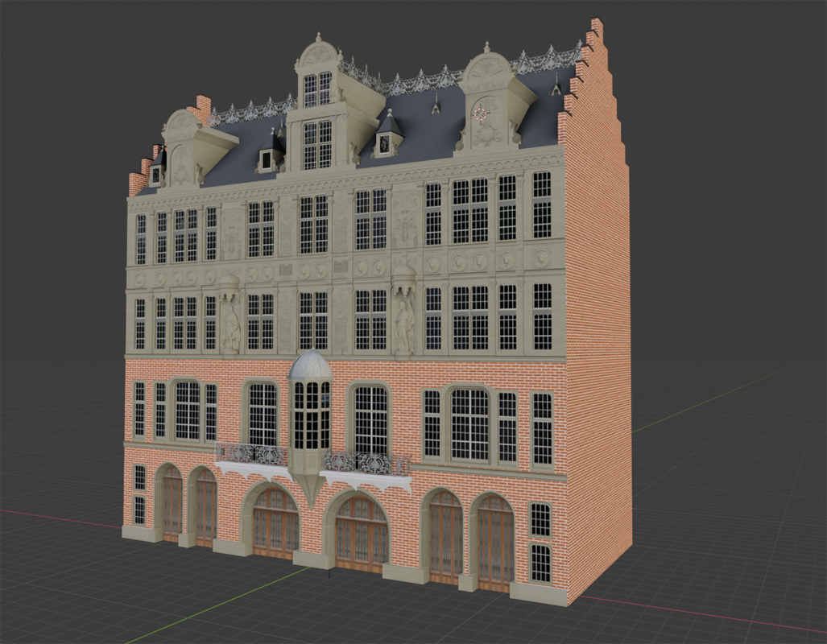Select the rightmost arched ground-floor door
The image size is (827, 644).
[x=494, y=543]
